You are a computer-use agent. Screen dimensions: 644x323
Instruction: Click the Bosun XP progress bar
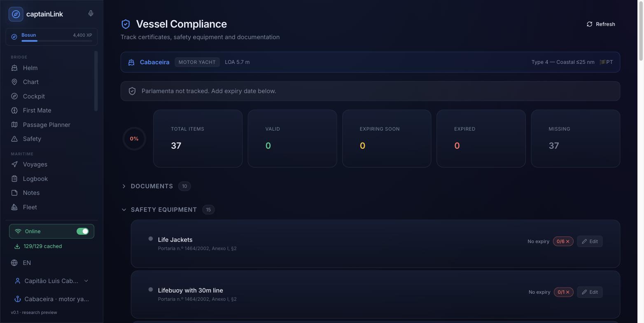pos(56,41)
